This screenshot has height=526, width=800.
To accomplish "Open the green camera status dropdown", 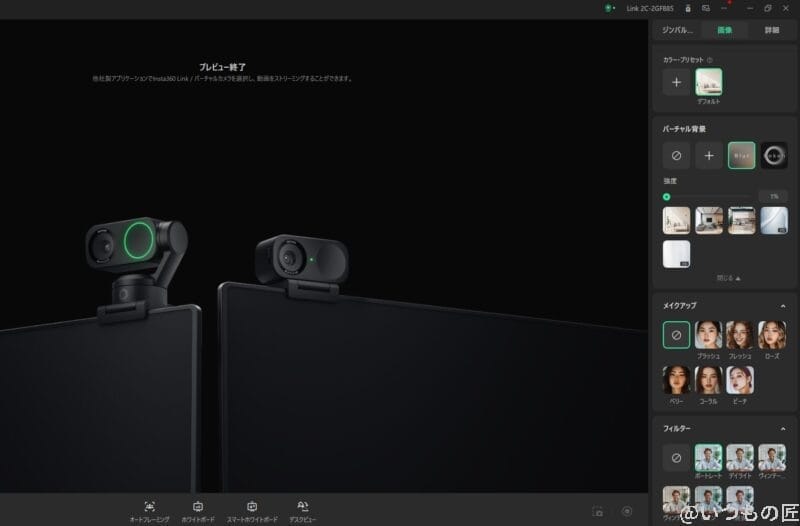I will pos(610,8).
